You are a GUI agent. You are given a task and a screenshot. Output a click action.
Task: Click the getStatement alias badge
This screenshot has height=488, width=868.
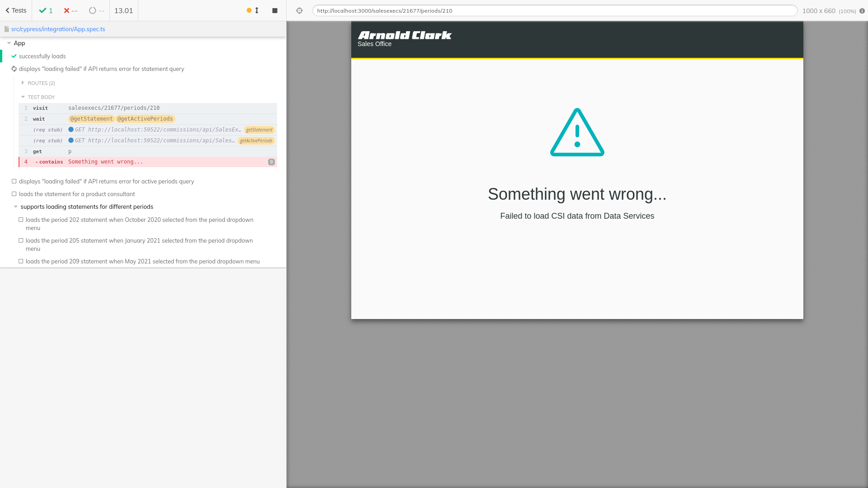pos(259,130)
